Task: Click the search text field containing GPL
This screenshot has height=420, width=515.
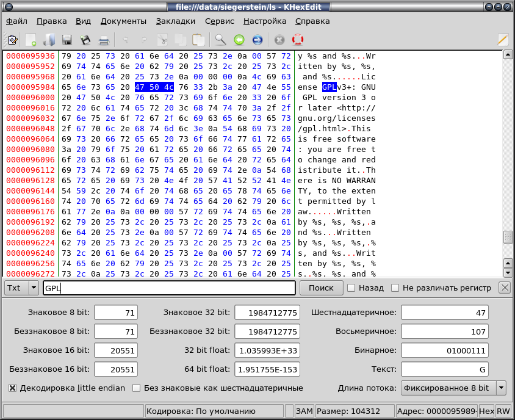Action: [x=170, y=288]
